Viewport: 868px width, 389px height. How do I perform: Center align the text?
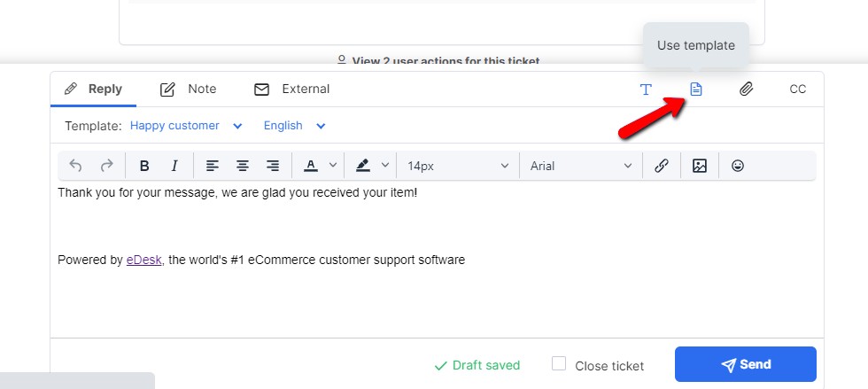(x=243, y=166)
